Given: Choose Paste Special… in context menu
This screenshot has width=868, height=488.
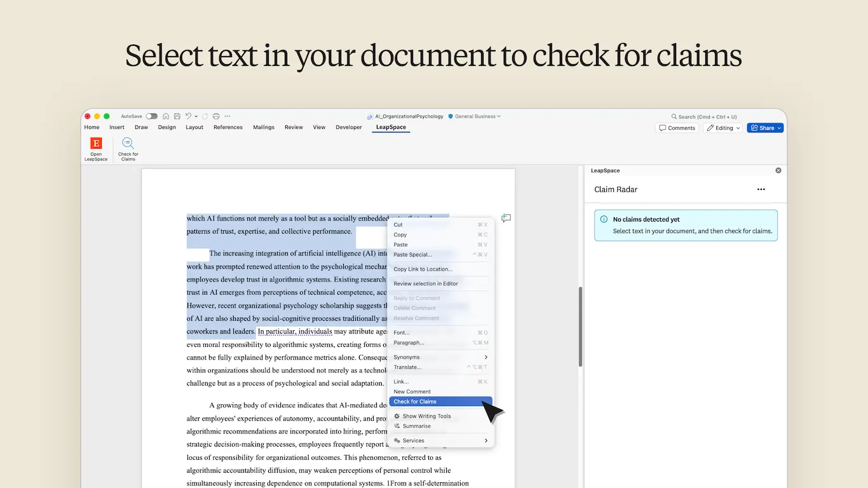Looking at the screenshot, I should pyautogui.click(x=441, y=255).
